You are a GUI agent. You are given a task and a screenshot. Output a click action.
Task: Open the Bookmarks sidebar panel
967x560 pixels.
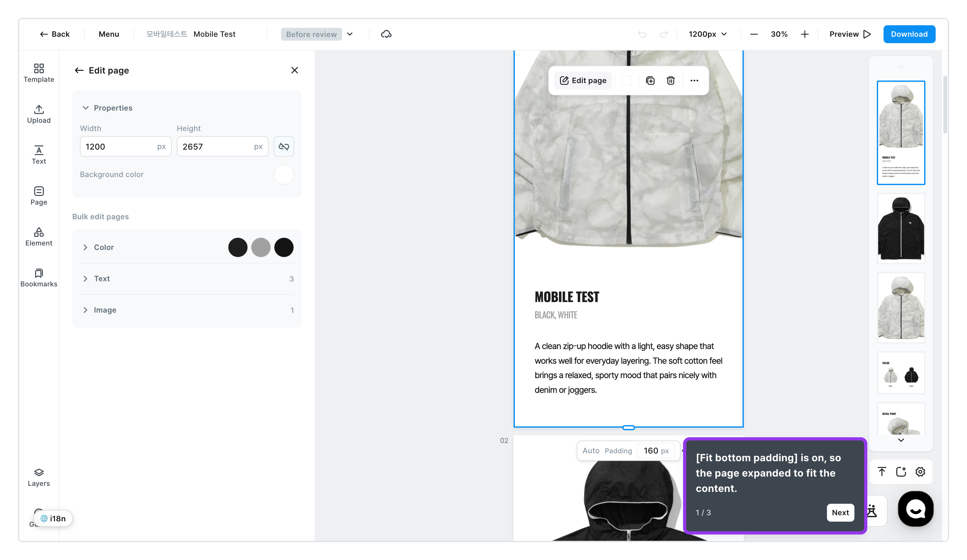tap(39, 278)
